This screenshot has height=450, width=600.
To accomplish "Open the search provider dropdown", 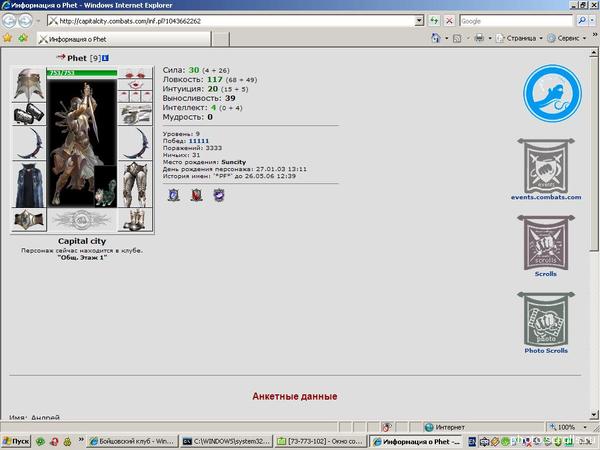I will point(592,21).
